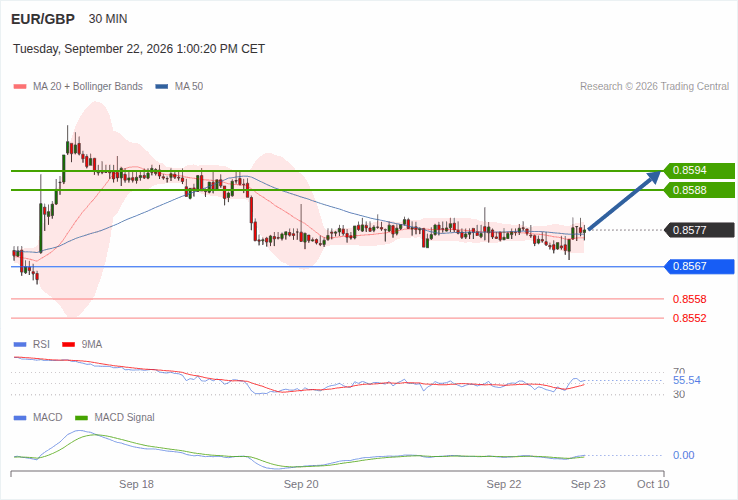Click the MACD 0.00 value label
The image size is (738, 500).
pos(684,455)
